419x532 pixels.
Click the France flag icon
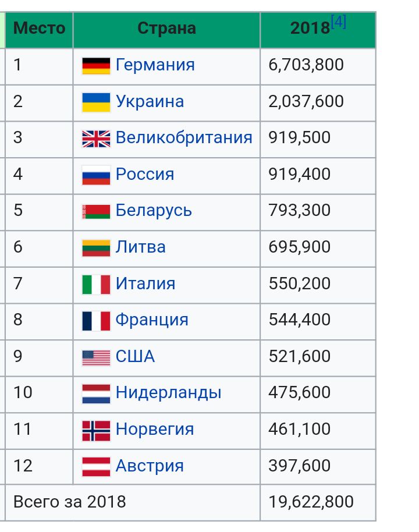(x=96, y=321)
